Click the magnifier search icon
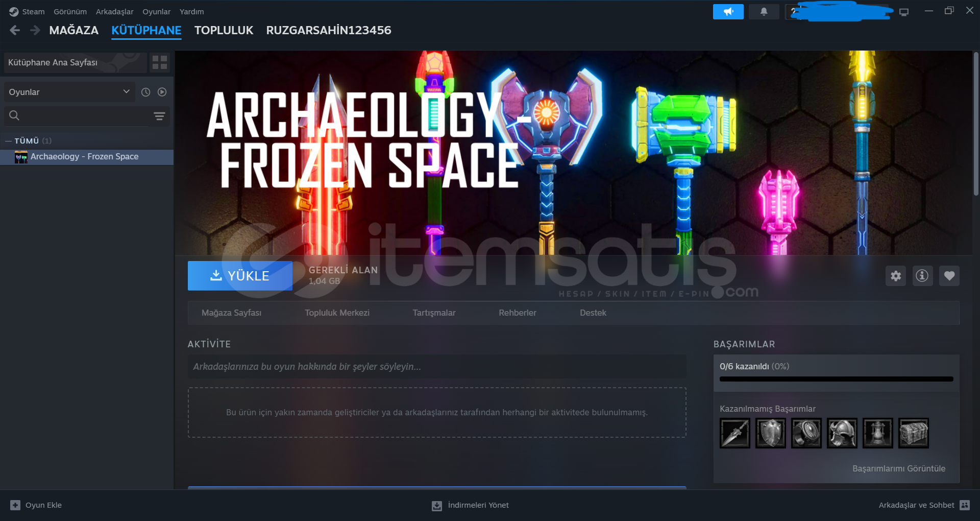This screenshot has width=980, height=521. (x=14, y=115)
